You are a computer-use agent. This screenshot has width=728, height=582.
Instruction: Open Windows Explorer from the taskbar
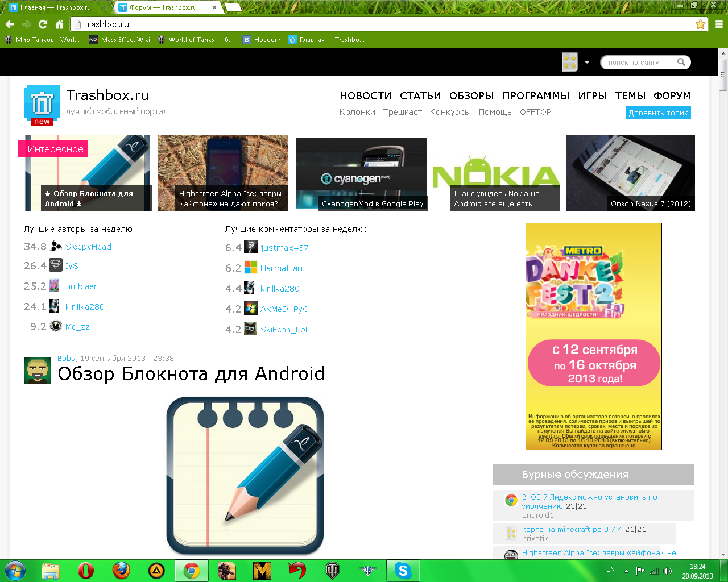point(51,570)
